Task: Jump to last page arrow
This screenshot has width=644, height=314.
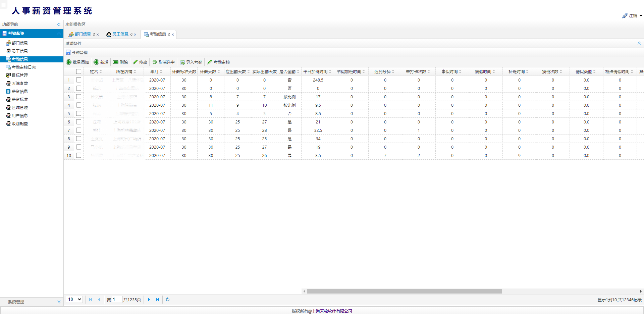Action: coord(158,300)
